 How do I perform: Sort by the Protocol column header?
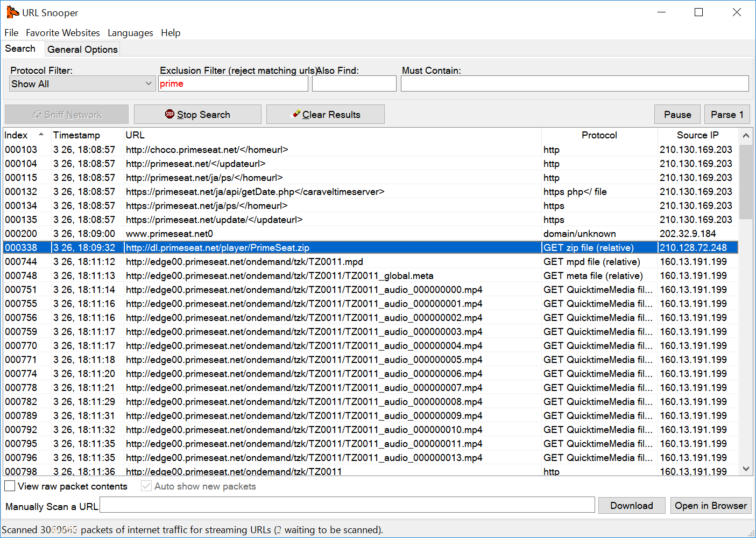pyautogui.click(x=599, y=135)
